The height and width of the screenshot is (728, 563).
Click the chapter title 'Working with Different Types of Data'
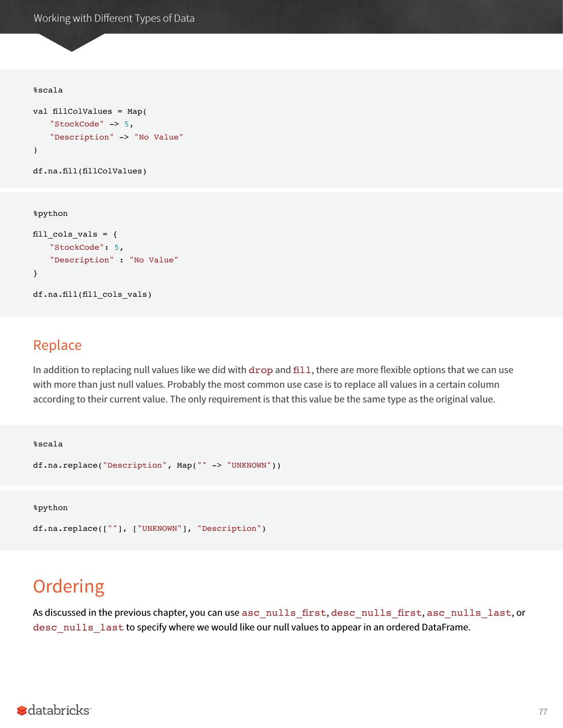(114, 18)
